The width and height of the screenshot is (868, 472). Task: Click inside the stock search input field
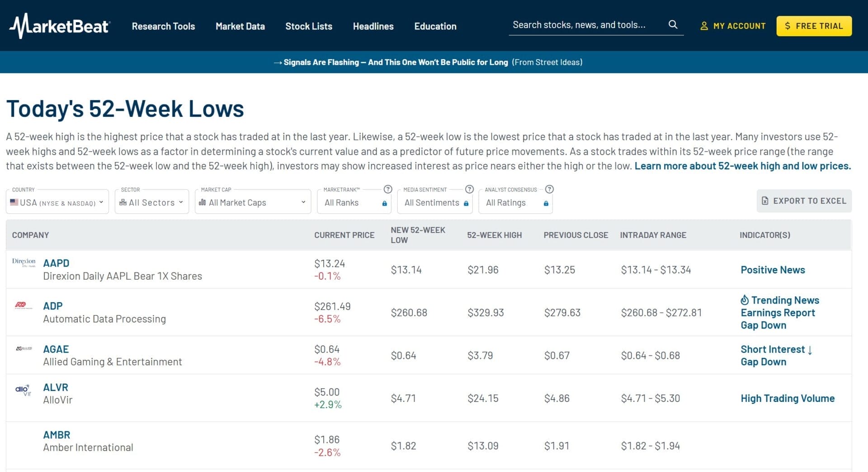(583, 25)
